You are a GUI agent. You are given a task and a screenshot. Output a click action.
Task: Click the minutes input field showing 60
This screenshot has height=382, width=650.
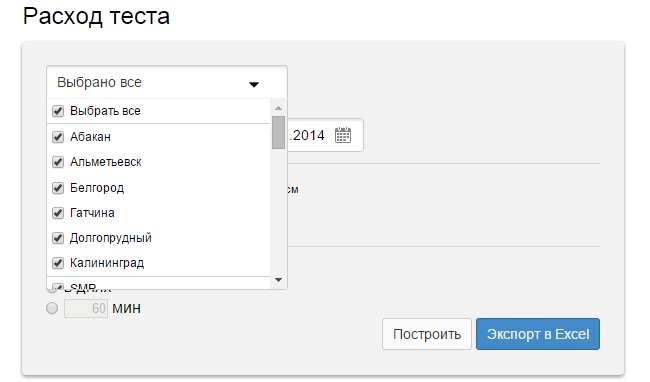86,308
